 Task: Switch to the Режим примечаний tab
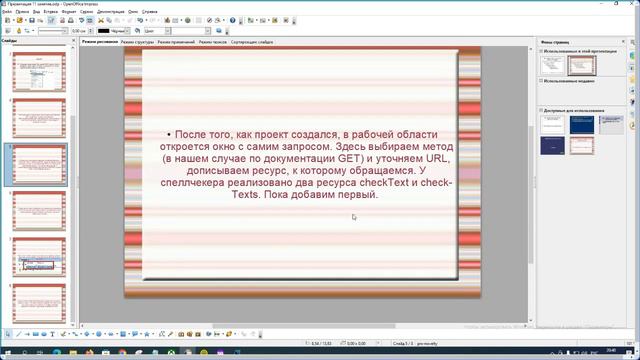coord(176,42)
